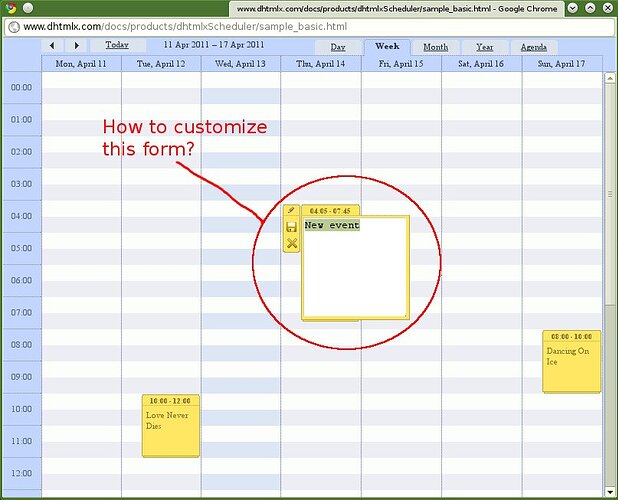Click the 12:00 time label
Image resolution: width=618 pixels, height=500 pixels.
[x=22, y=473]
